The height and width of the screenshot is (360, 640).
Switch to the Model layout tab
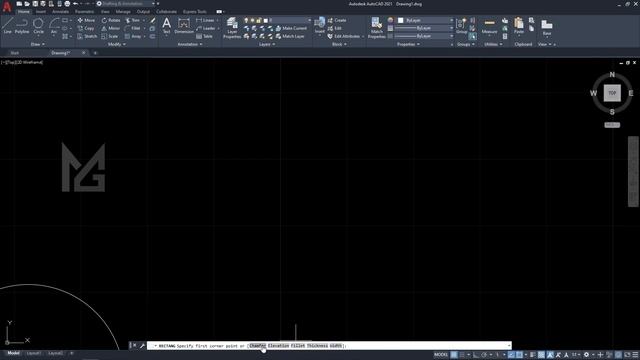click(13, 353)
